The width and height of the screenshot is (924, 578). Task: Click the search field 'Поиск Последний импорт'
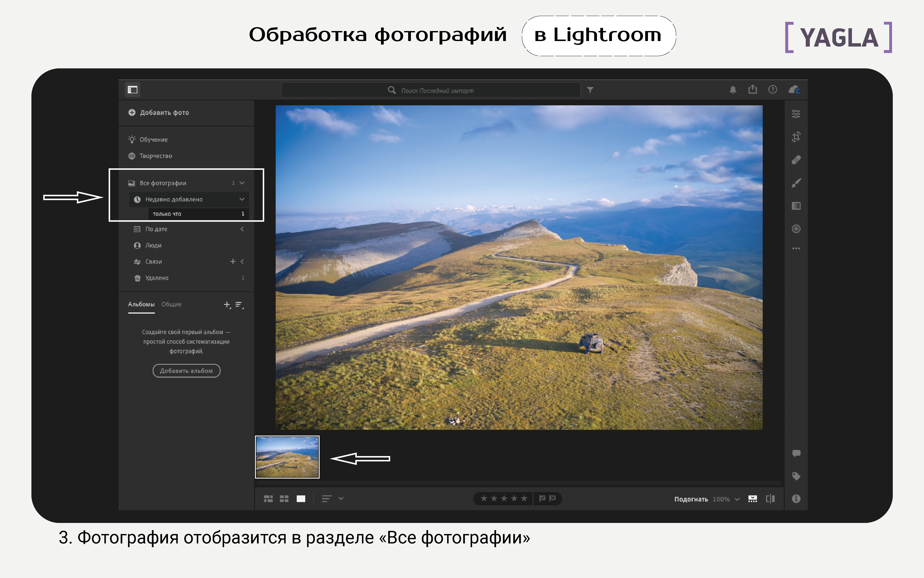coord(431,90)
